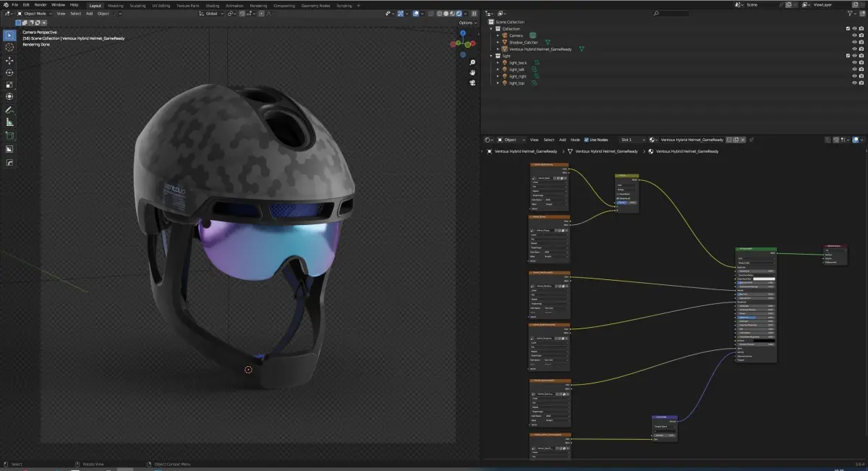Select the Measure tool
868x471 pixels.
pos(9,122)
